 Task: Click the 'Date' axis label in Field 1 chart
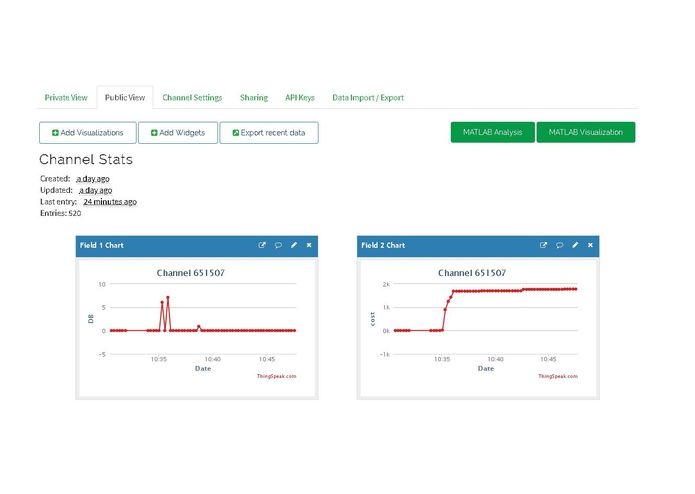coord(203,368)
